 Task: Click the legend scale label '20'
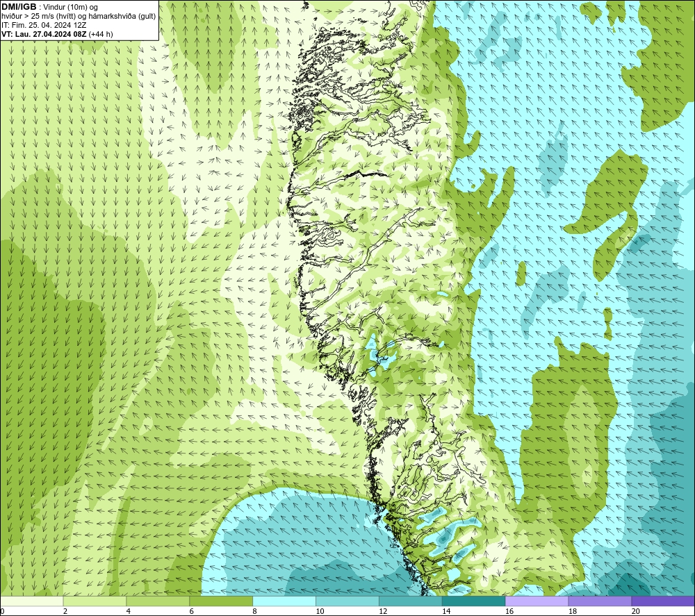coord(636,611)
